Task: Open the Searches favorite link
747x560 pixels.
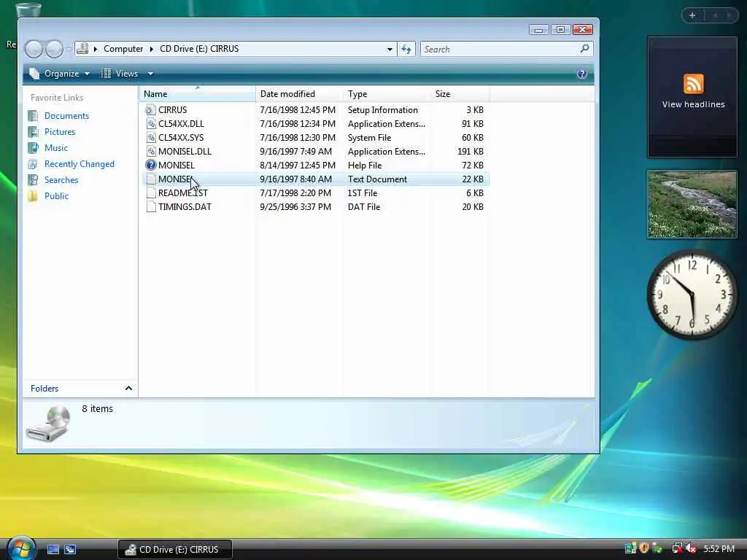Action: coord(61,180)
